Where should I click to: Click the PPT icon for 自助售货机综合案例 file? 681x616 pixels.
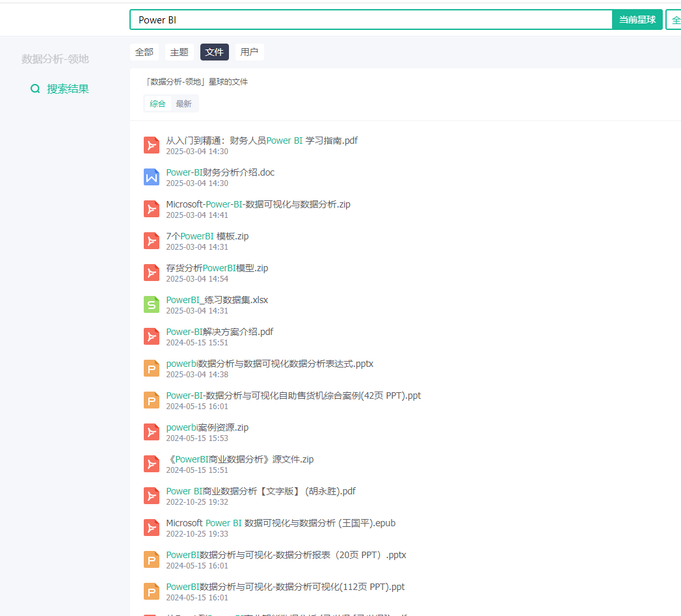[x=151, y=400]
